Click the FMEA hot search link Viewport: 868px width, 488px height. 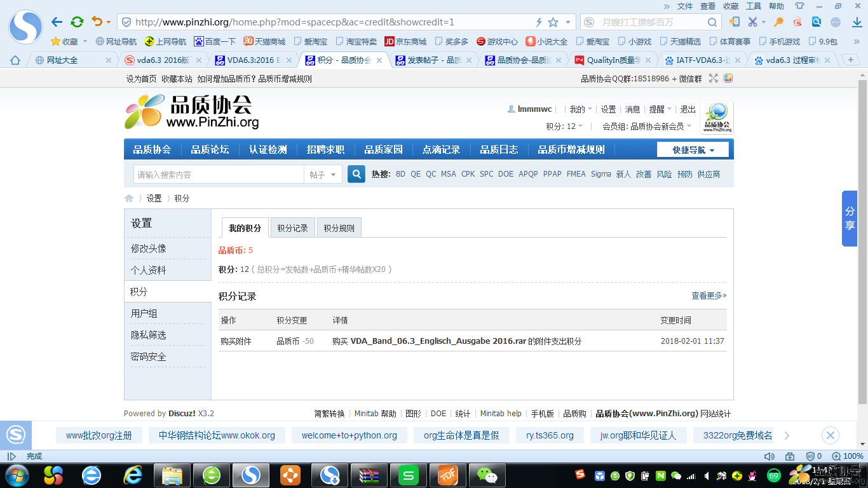pos(576,174)
